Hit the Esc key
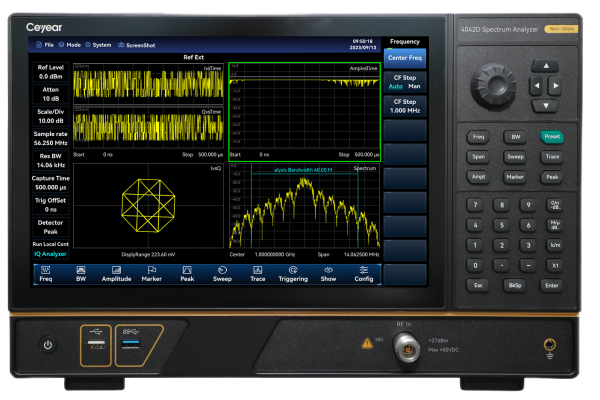 [478, 286]
